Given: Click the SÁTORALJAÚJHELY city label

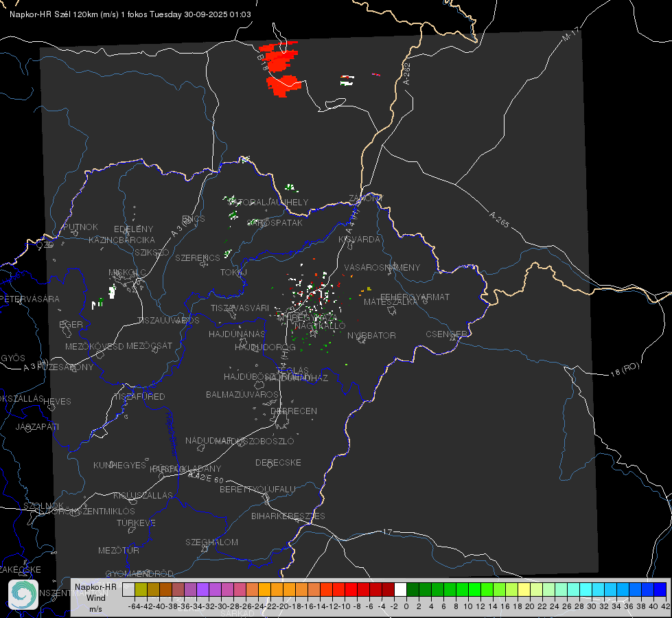Looking at the screenshot, I should (x=268, y=203).
